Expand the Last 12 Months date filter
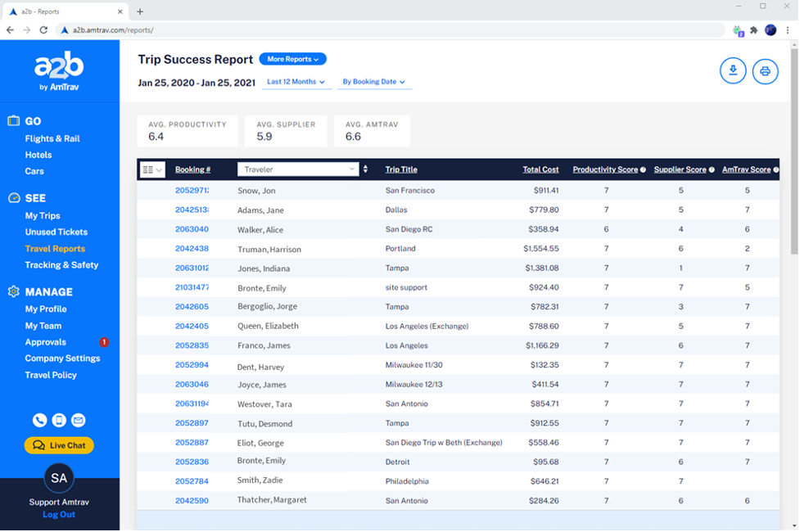The height and width of the screenshot is (532, 800). [296, 82]
